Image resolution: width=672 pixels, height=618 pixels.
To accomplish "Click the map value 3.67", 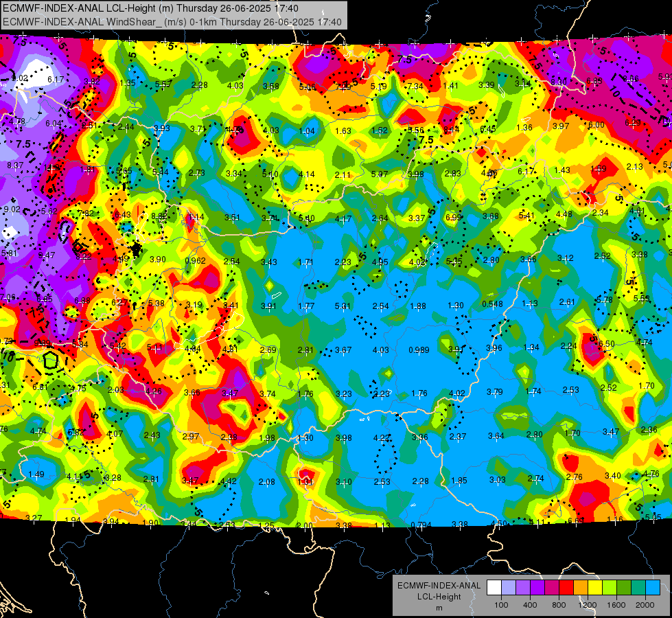I will tap(343, 350).
